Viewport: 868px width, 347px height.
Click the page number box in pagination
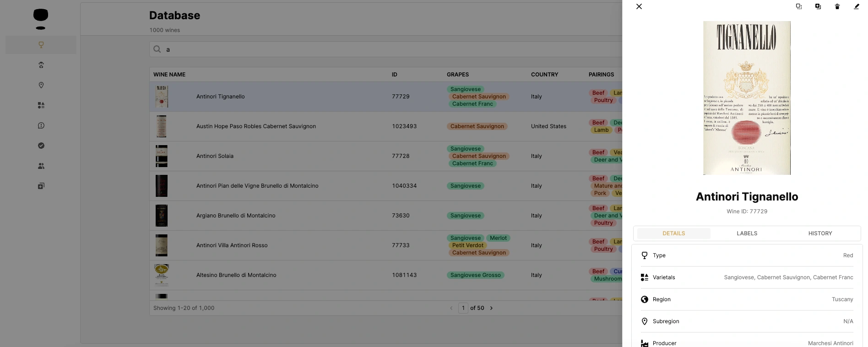[x=463, y=308]
